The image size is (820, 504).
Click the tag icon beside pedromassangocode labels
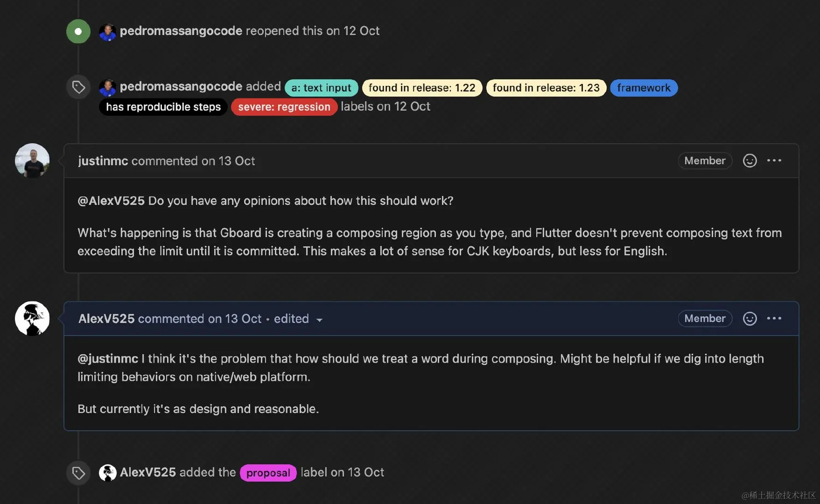78,87
